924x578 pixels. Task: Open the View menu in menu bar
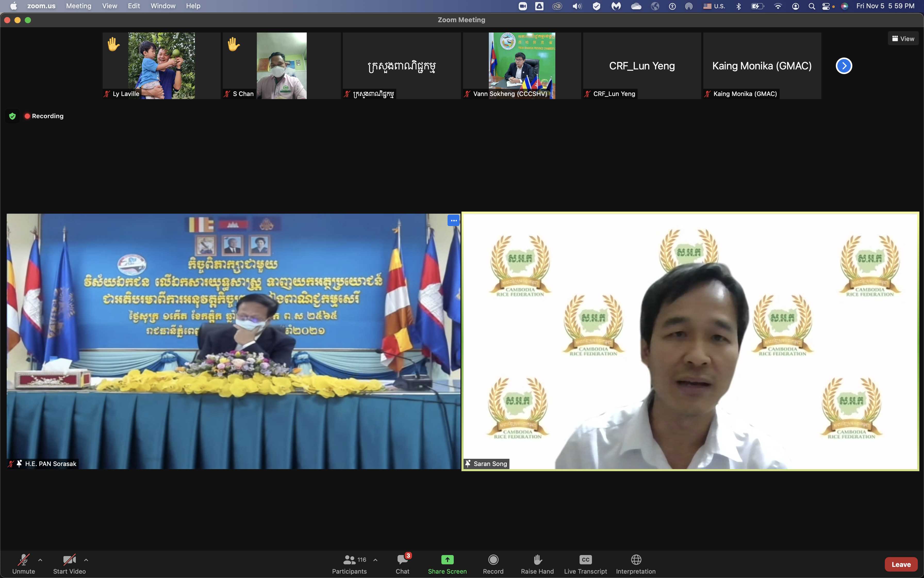pos(110,6)
